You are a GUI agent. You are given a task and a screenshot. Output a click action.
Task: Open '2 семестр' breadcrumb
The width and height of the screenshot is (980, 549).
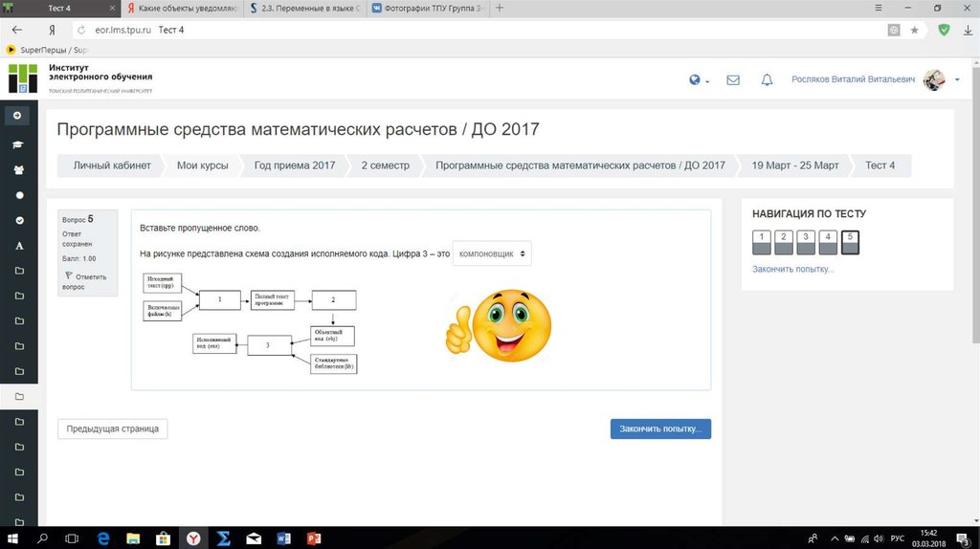(385, 165)
